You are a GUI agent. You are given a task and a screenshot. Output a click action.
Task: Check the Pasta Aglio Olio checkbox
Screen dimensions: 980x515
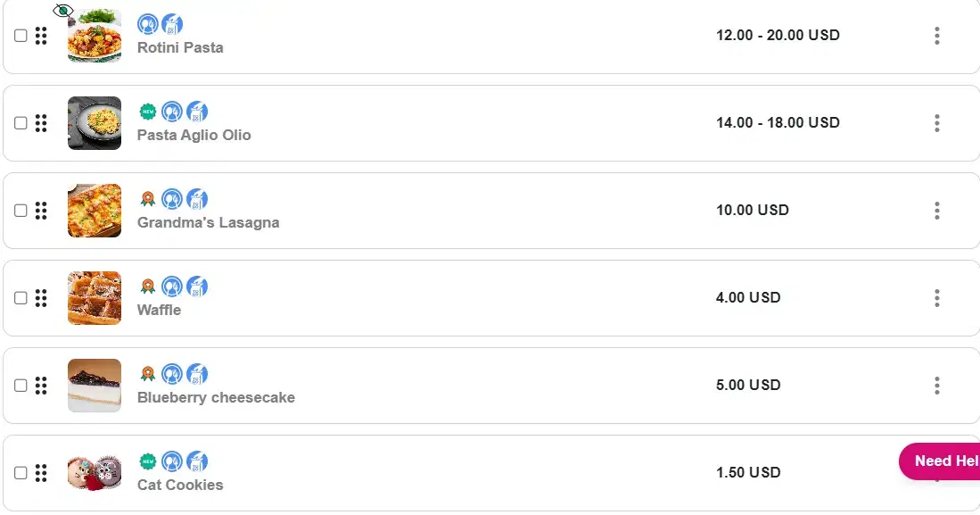21,123
